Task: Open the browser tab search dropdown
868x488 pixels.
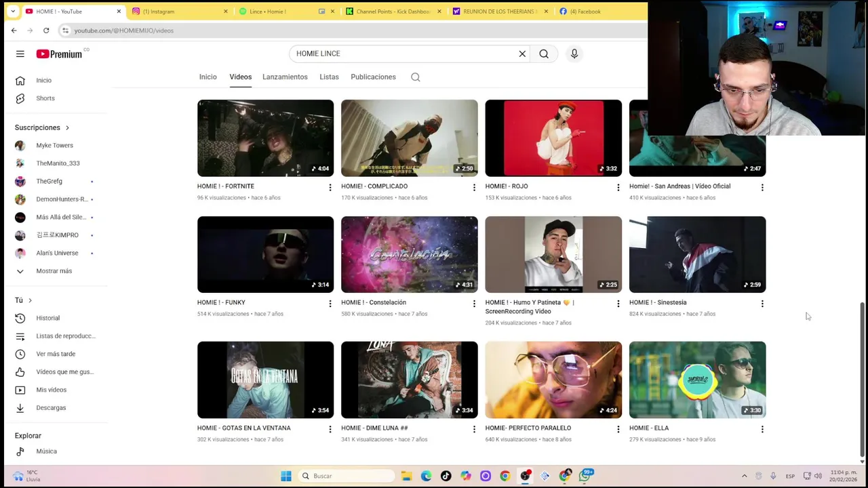Action: coord(12,12)
